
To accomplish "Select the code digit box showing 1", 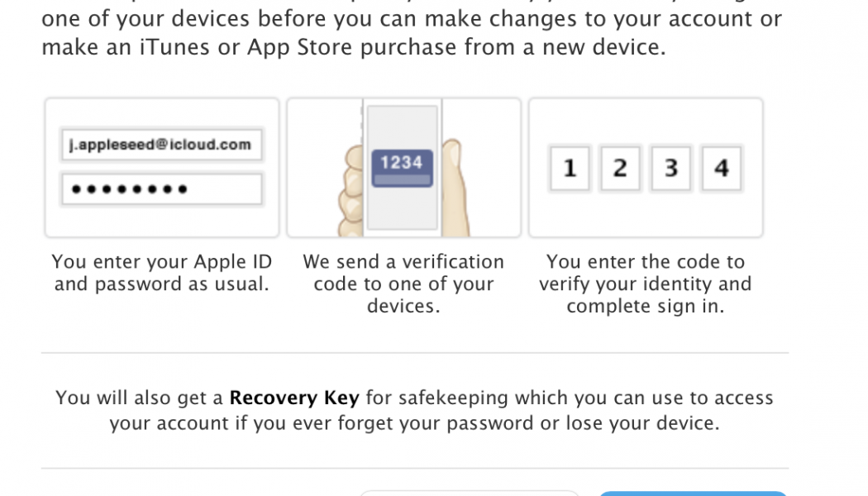I will pos(570,169).
